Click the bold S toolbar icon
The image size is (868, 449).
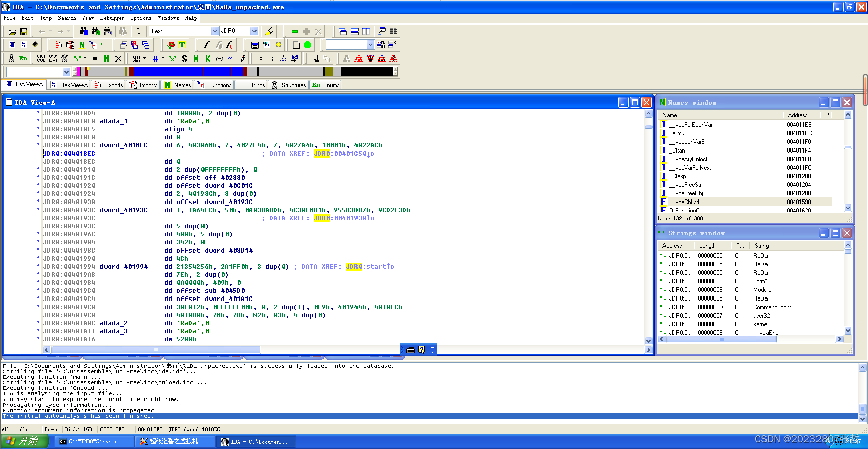click(x=184, y=59)
